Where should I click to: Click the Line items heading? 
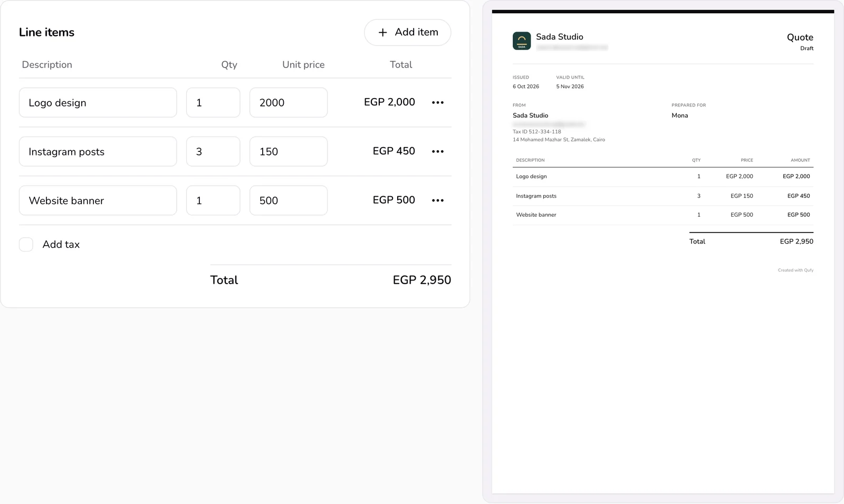[46, 32]
